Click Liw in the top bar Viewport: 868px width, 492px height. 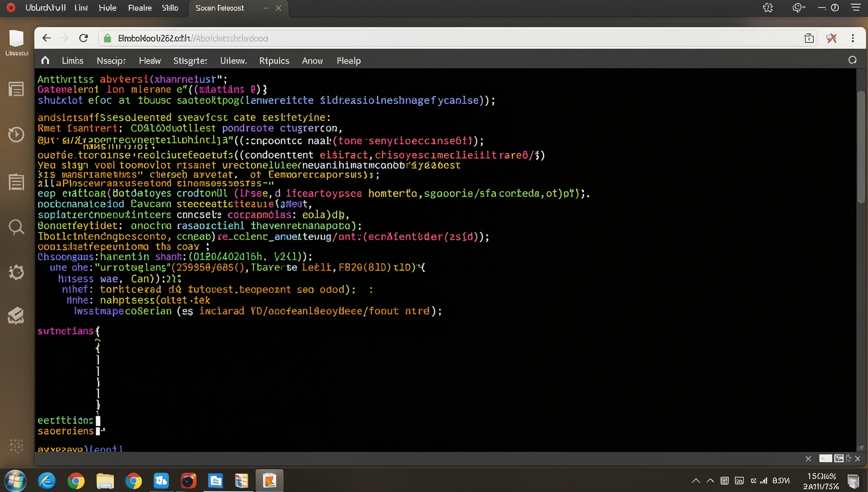81,8
